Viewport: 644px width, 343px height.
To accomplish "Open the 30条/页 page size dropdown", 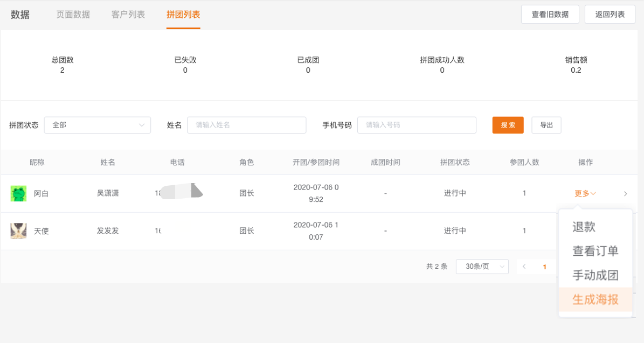I will click(x=482, y=267).
